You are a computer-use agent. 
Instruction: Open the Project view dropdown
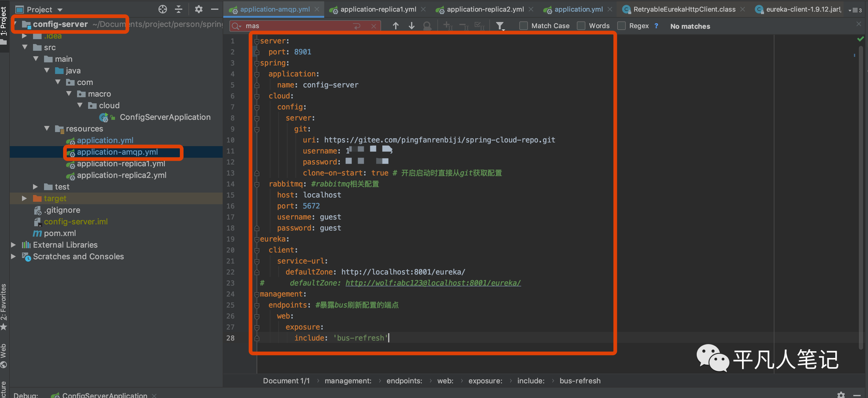60,10
